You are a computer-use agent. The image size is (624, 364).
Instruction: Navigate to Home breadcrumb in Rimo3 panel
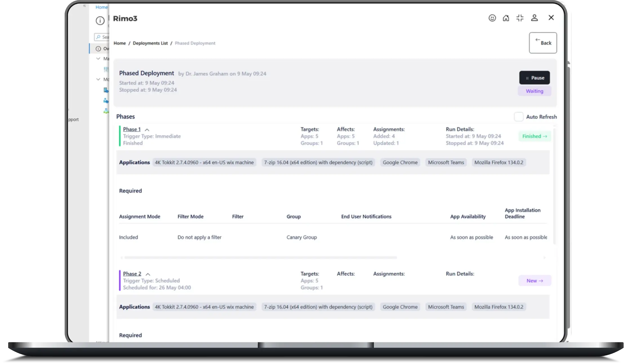[x=120, y=43]
